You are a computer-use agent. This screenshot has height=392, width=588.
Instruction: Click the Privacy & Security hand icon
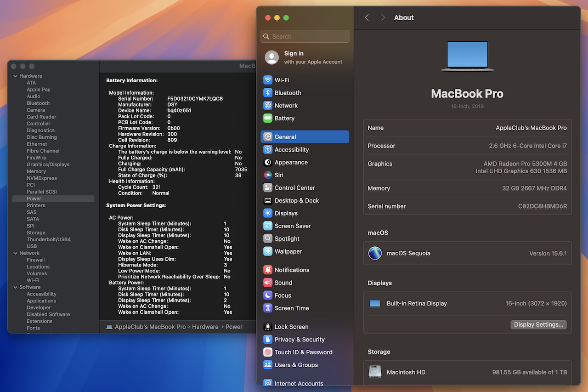click(268, 340)
